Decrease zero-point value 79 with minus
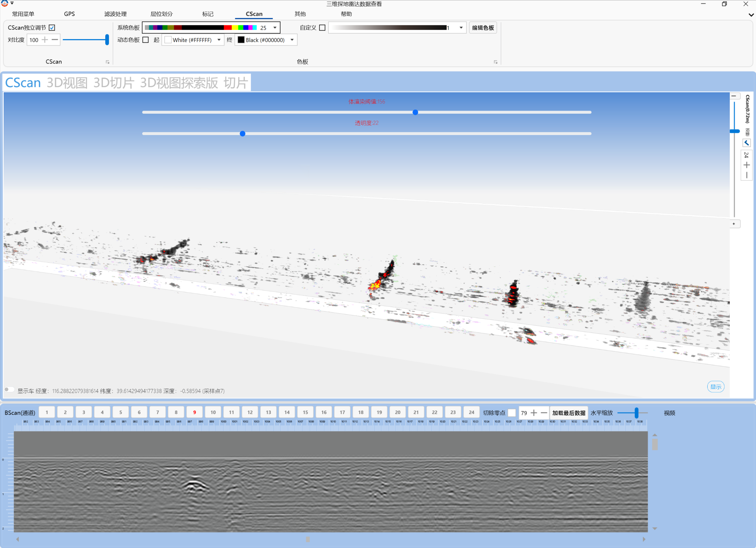The width and height of the screenshot is (756, 548). click(544, 413)
